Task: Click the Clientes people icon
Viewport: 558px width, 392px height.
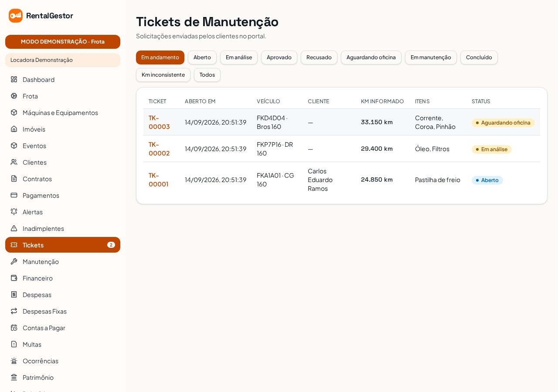Action: pos(14,162)
